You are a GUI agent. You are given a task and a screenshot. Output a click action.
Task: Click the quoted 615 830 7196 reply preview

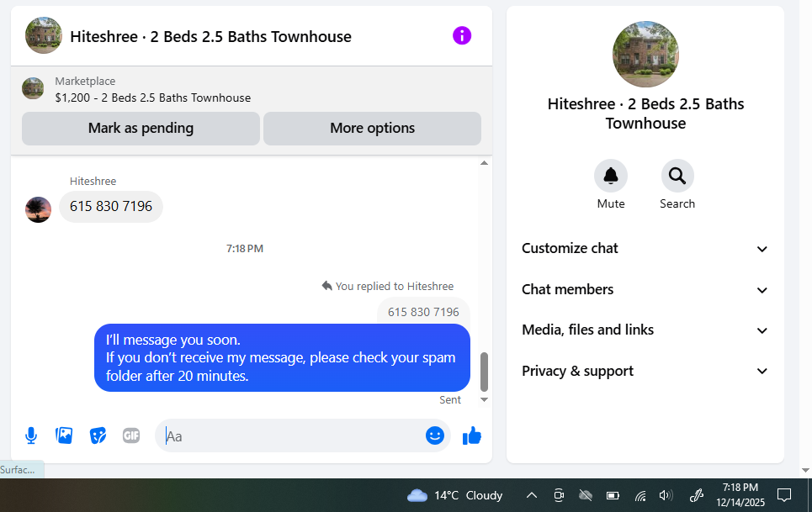[423, 312]
